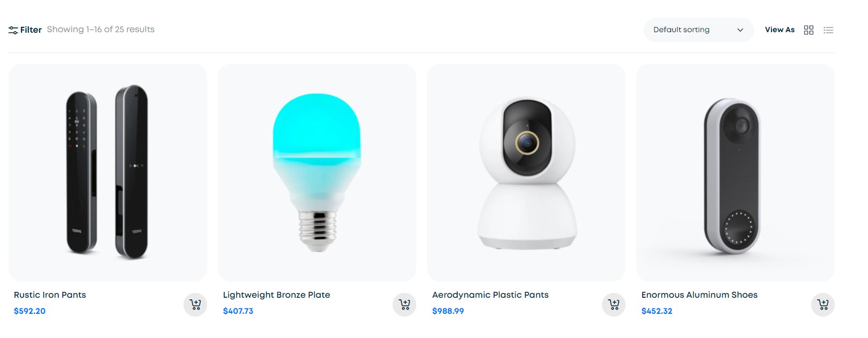Add Enormous Aluminum Shoes to cart
868x338 pixels.
[822, 305]
